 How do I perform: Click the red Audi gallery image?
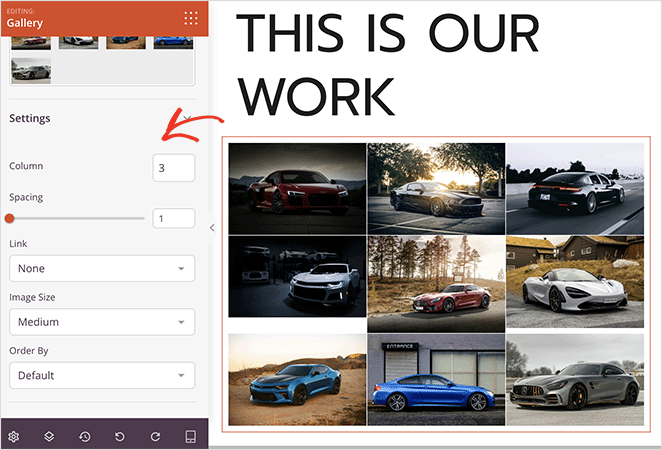tap(297, 188)
